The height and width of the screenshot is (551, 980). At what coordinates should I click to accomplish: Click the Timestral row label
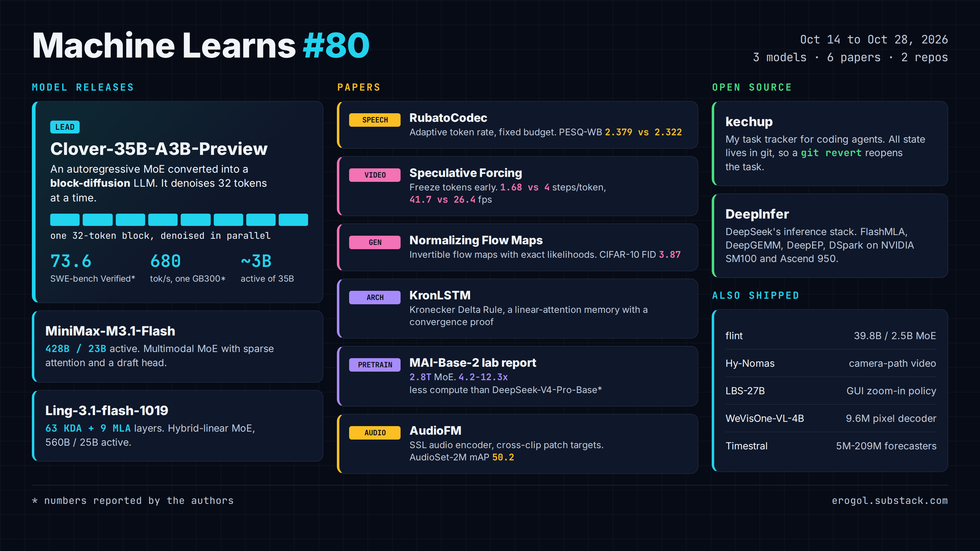point(746,446)
